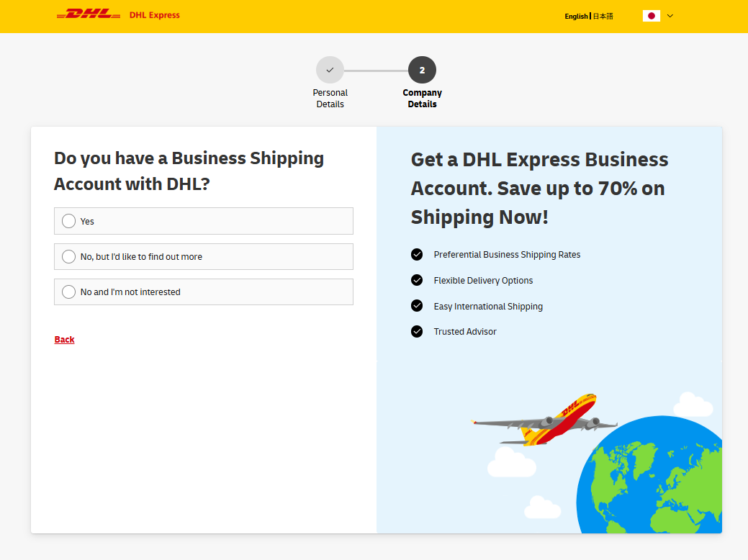
Task: Switch language to English
Action: (576, 17)
